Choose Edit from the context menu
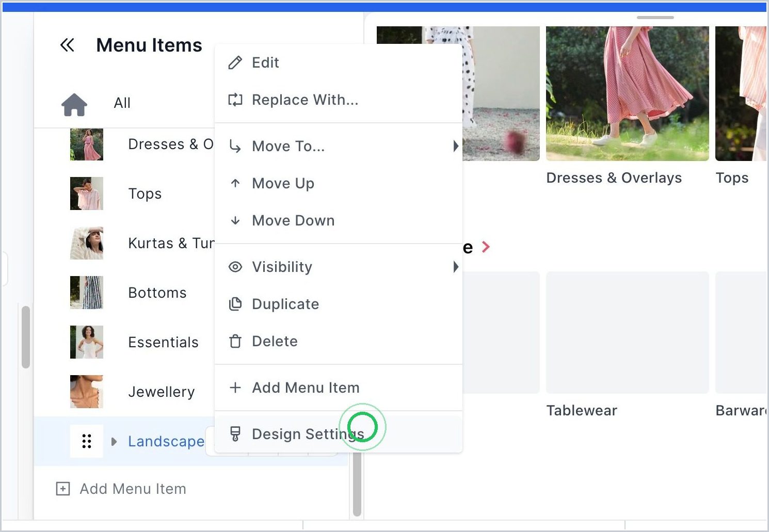Viewport: 769px width, 532px height. (339, 62)
